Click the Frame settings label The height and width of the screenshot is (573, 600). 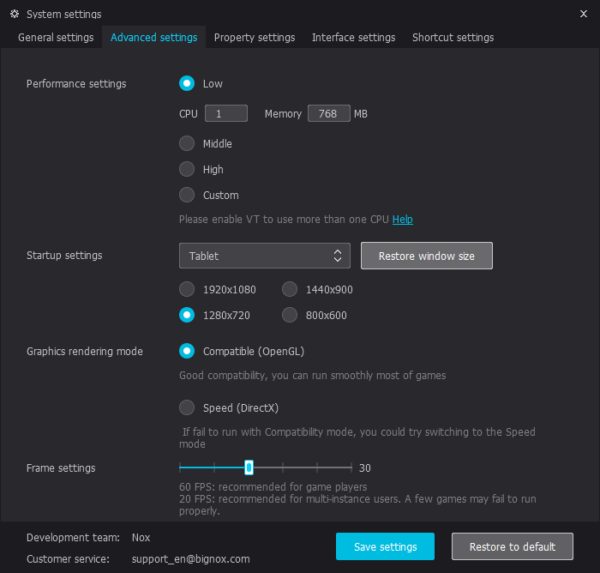tap(61, 468)
